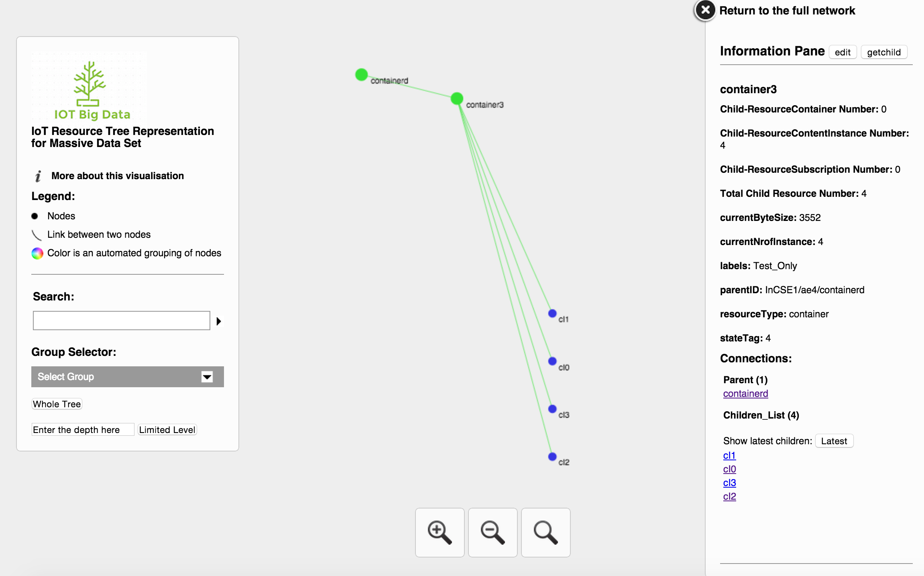The width and height of the screenshot is (924, 576).
Task: Click the Latest button for children display
Action: pos(834,440)
